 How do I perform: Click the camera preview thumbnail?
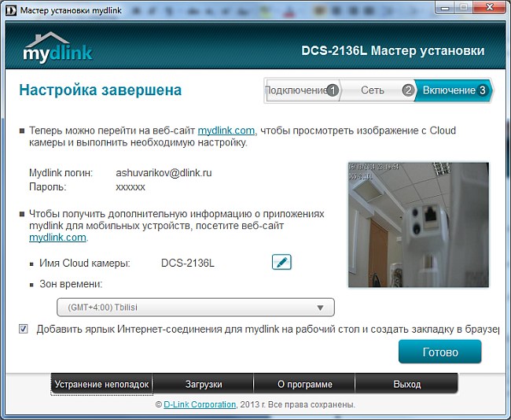[x=418, y=225]
